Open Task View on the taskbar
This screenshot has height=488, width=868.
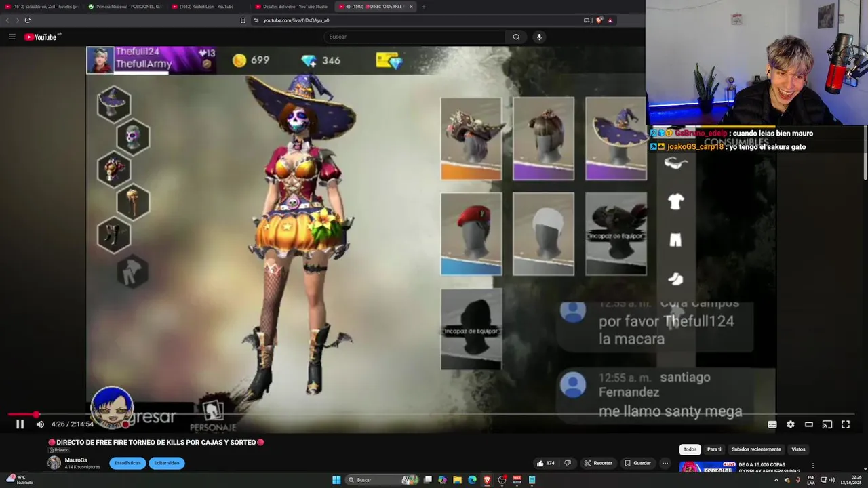pos(428,480)
